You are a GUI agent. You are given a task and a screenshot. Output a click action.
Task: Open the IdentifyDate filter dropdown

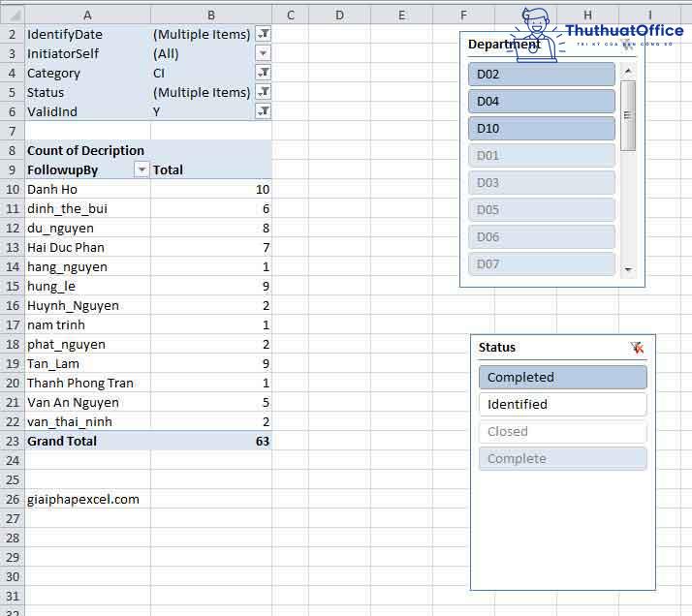coord(263,34)
